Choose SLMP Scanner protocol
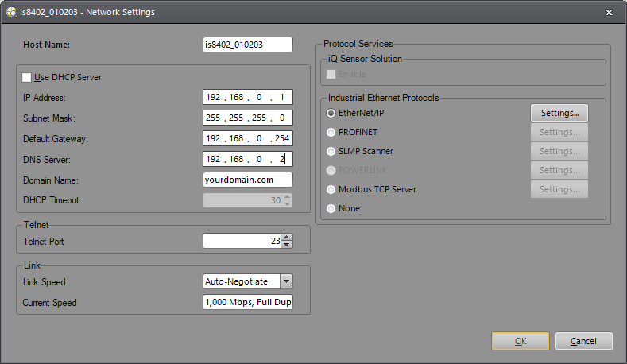The image size is (627, 364). (331, 151)
